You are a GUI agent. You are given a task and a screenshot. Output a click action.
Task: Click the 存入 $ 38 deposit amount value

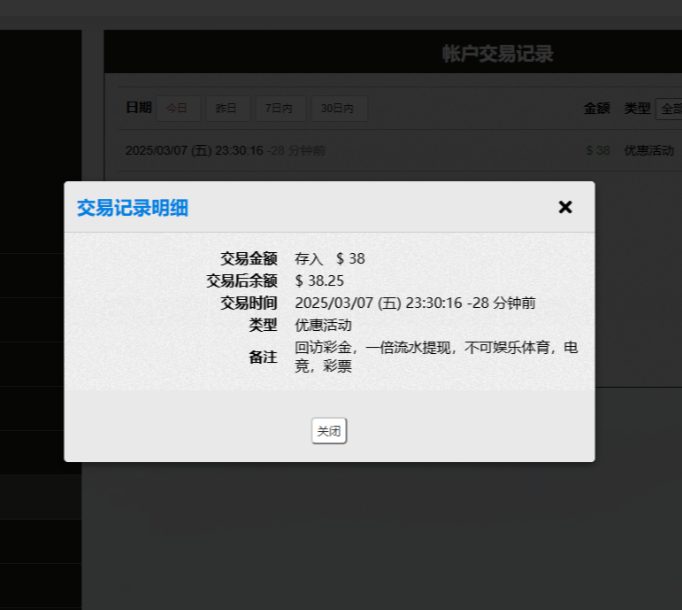[330, 259]
